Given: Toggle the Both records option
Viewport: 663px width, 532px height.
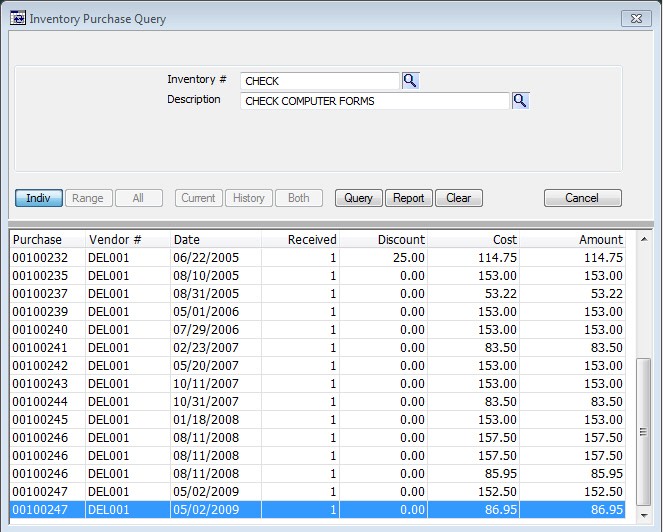Looking at the screenshot, I should (299, 198).
